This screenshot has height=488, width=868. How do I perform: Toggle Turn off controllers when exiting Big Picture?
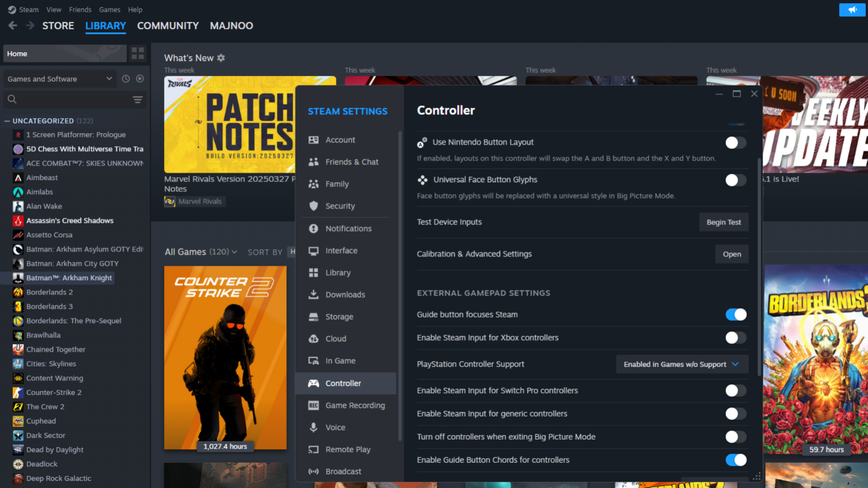(x=736, y=437)
